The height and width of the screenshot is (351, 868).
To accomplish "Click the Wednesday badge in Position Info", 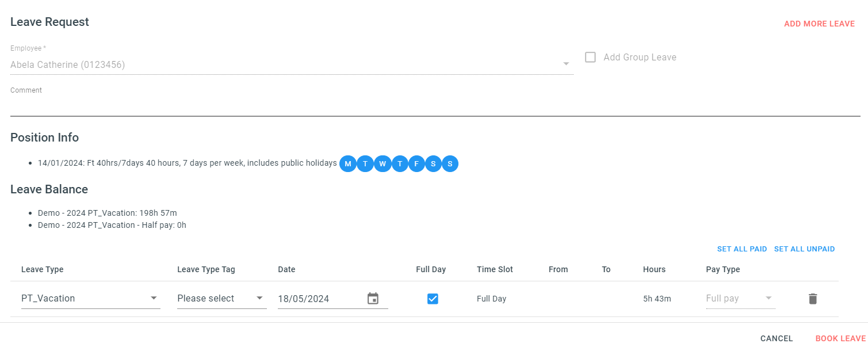I will 383,163.
